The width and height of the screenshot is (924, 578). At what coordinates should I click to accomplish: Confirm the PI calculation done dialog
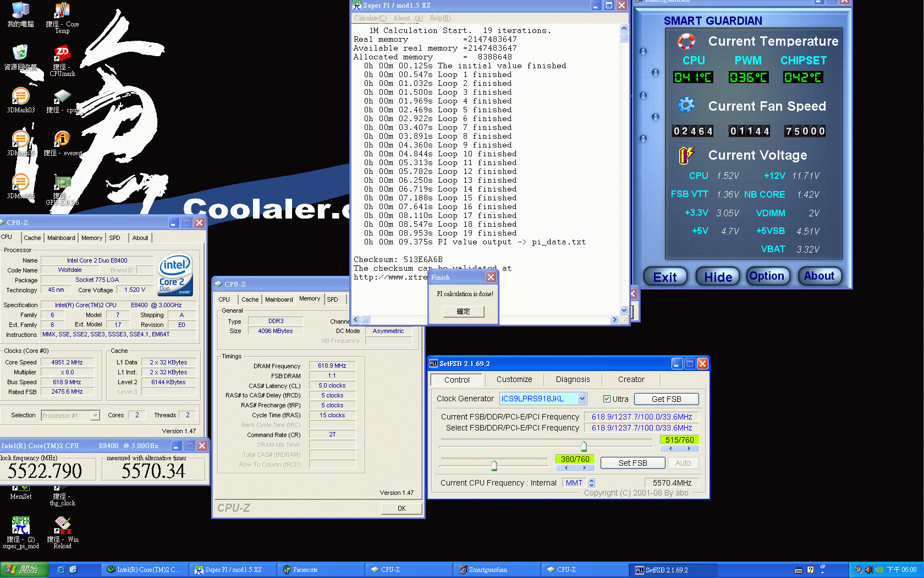pos(464,312)
